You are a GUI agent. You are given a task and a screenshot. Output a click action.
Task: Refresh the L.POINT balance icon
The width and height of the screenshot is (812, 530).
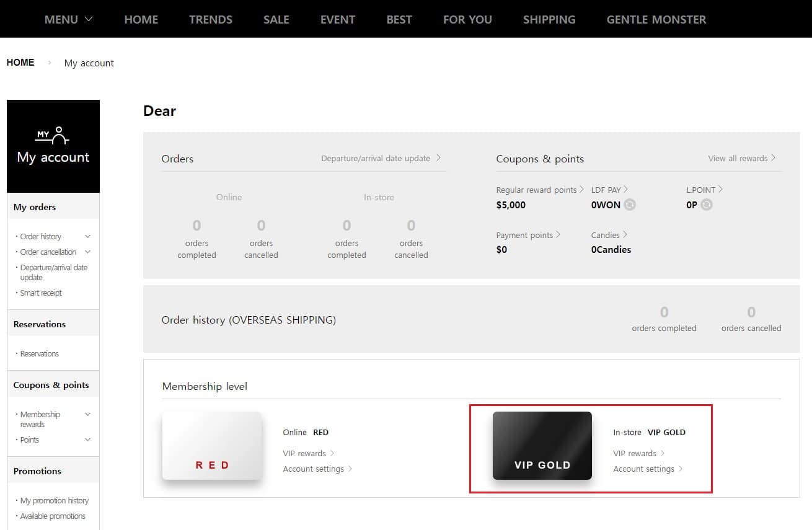pos(707,205)
